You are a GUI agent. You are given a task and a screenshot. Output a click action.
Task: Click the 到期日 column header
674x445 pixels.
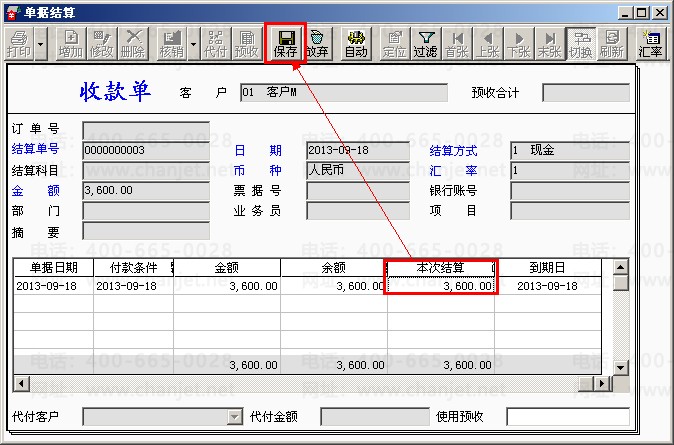[548, 268]
